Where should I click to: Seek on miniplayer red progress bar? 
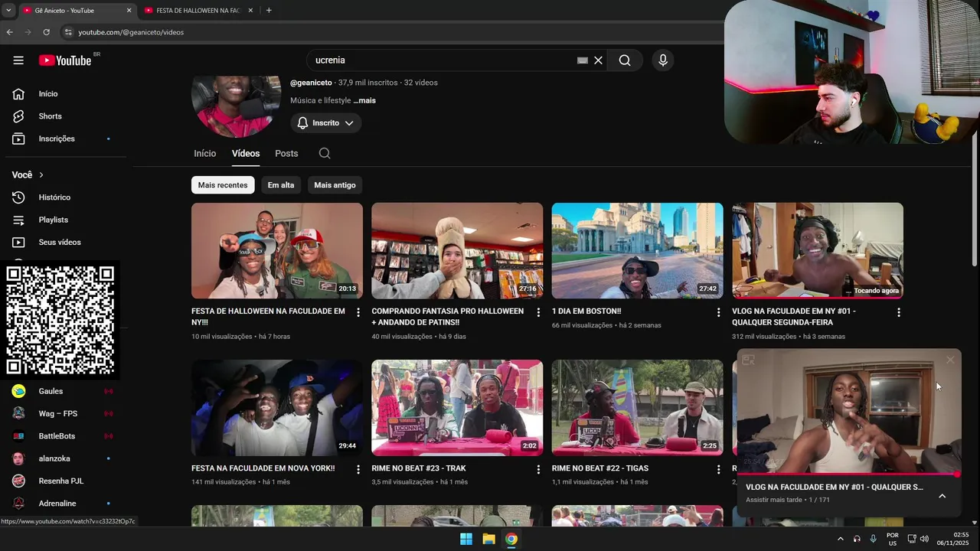coord(848,474)
